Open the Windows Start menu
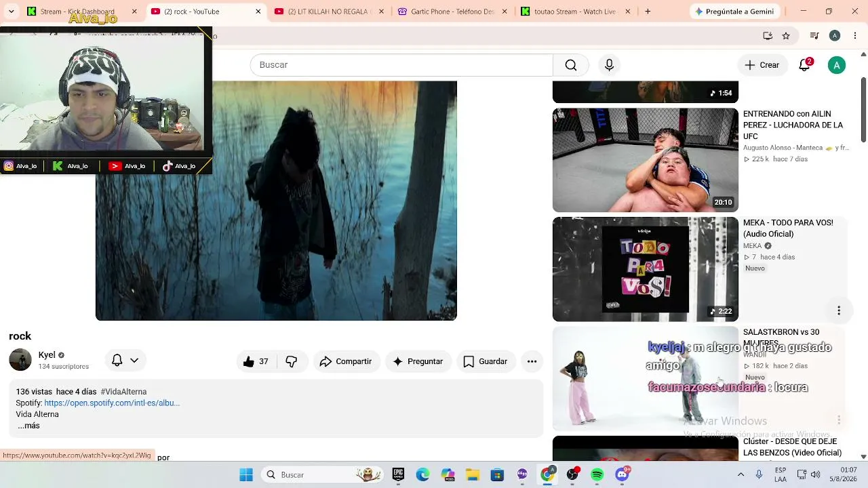Image resolution: width=868 pixels, height=488 pixels. point(246,475)
